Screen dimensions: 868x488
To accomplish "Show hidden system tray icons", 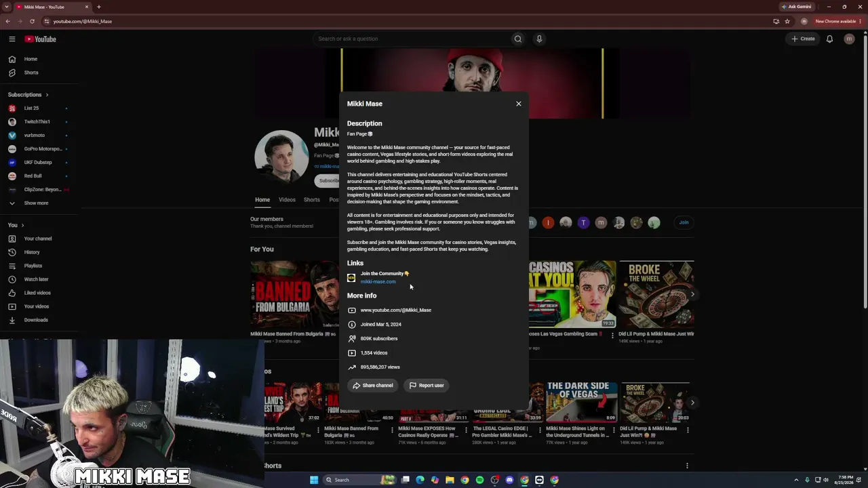I will tap(797, 480).
